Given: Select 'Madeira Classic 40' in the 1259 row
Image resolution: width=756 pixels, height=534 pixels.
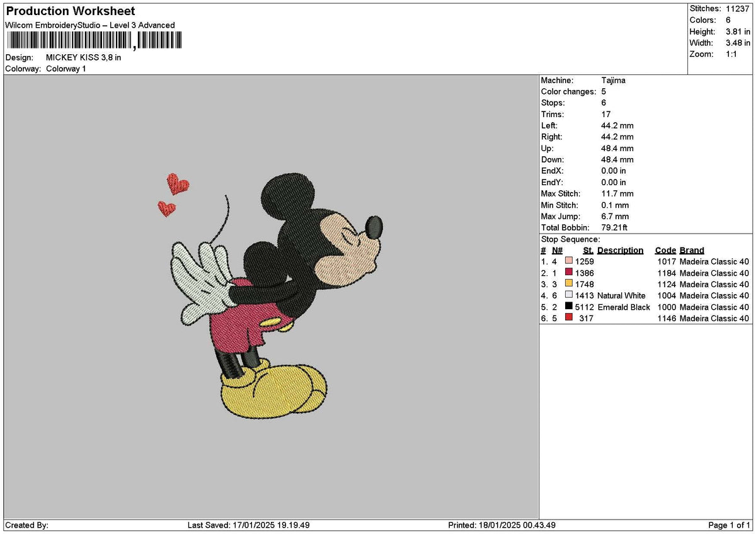Looking at the screenshot, I should click(714, 261).
